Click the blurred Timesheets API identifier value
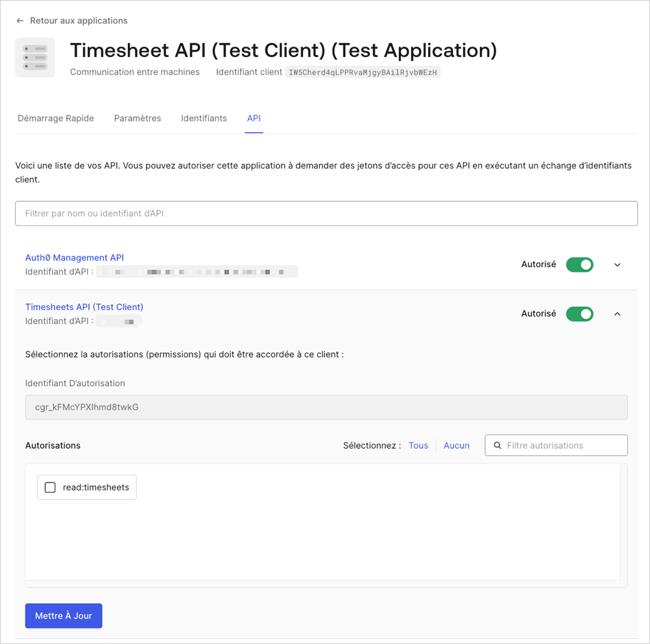Viewport: 650px width, 644px height. click(119, 321)
